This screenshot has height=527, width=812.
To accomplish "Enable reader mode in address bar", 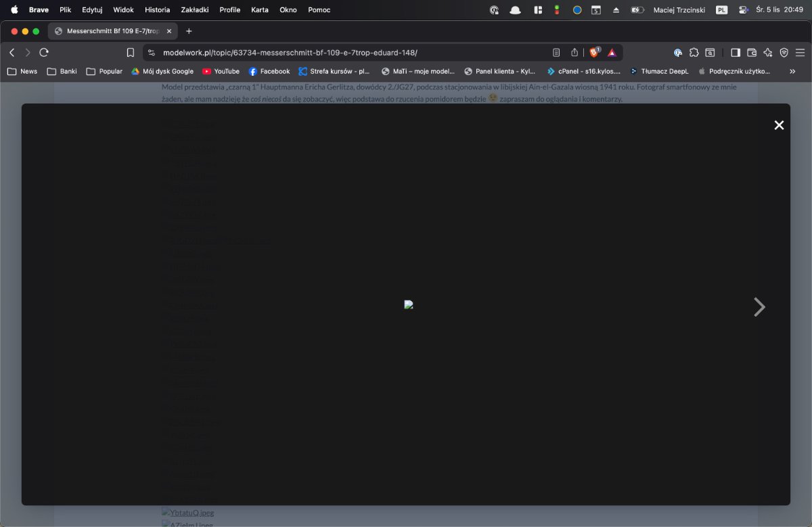I will [556, 52].
